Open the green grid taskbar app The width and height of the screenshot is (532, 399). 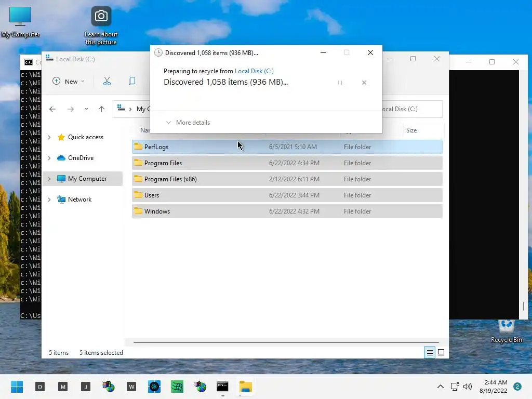click(177, 387)
